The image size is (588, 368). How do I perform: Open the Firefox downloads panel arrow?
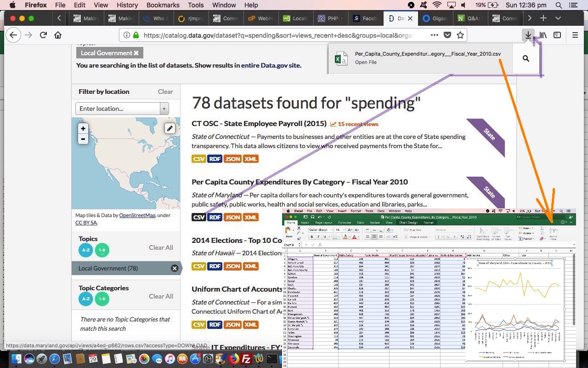pyautogui.click(x=528, y=35)
